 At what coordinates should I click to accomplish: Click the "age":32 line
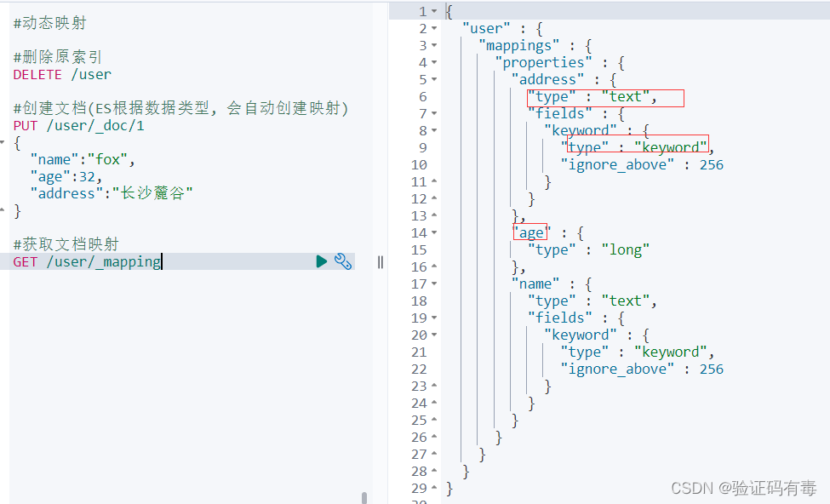coord(66,176)
